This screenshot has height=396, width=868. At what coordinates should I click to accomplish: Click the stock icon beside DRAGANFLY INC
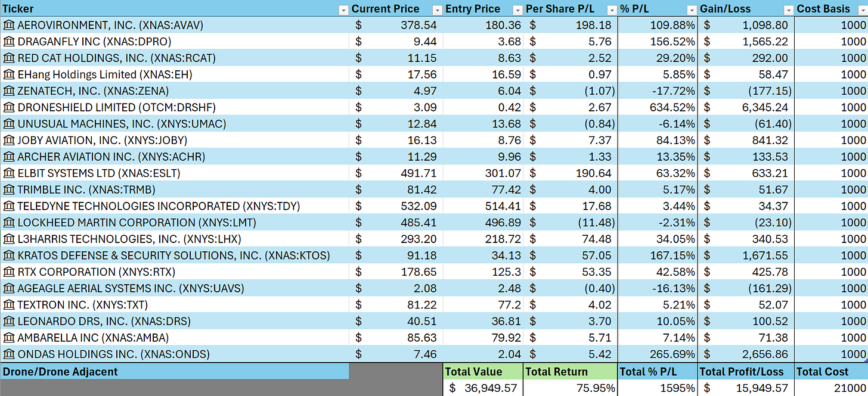(9, 42)
